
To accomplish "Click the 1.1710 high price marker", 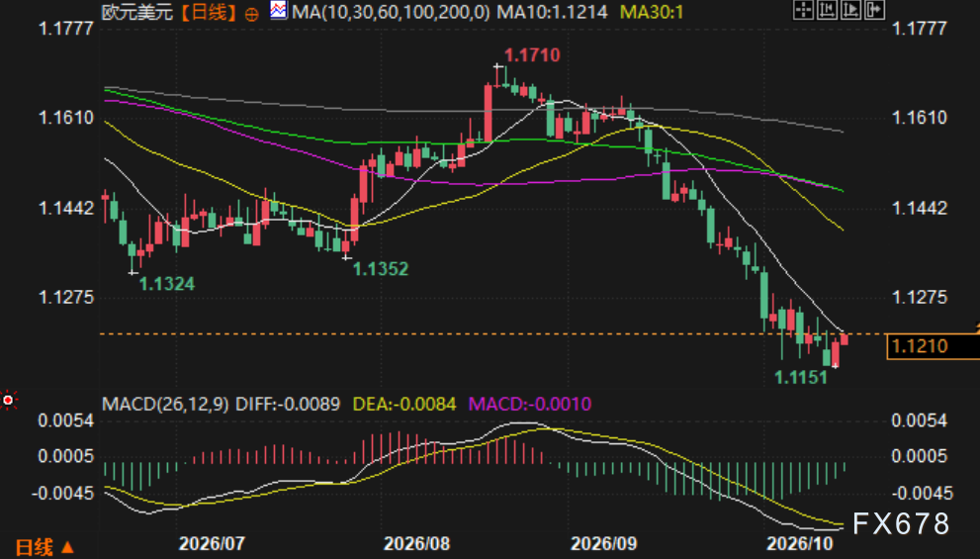I will pyautogui.click(x=532, y=55).
